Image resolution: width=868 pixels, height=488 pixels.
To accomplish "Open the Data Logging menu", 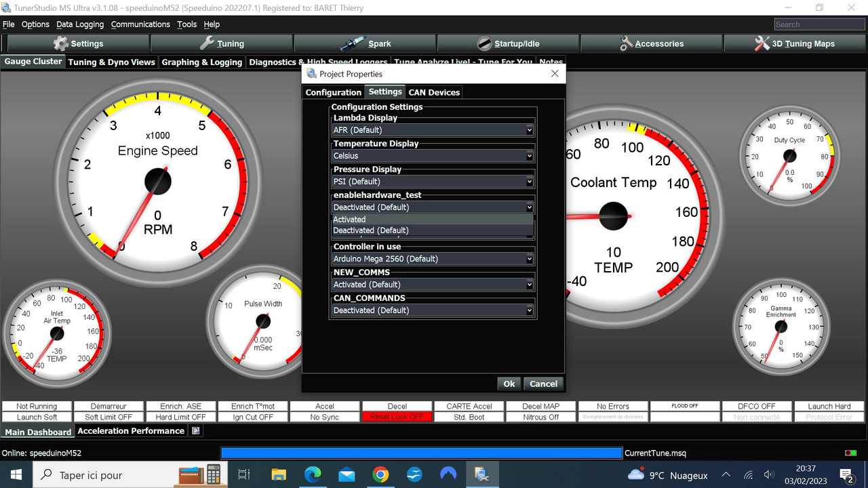I will [x=79, y=24].
